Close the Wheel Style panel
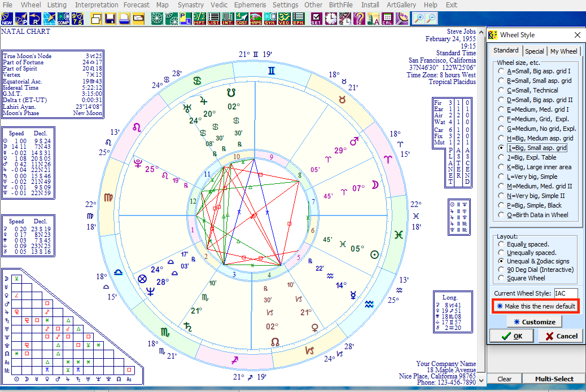 pos(578,35)
